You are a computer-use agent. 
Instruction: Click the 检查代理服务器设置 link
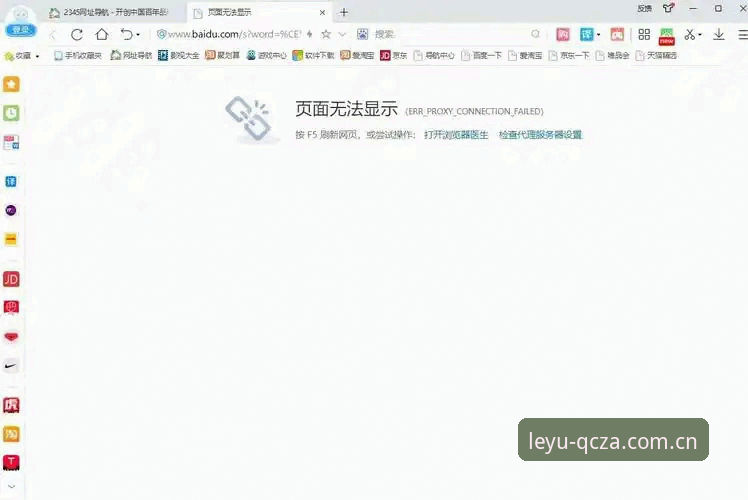click(540, 135)
